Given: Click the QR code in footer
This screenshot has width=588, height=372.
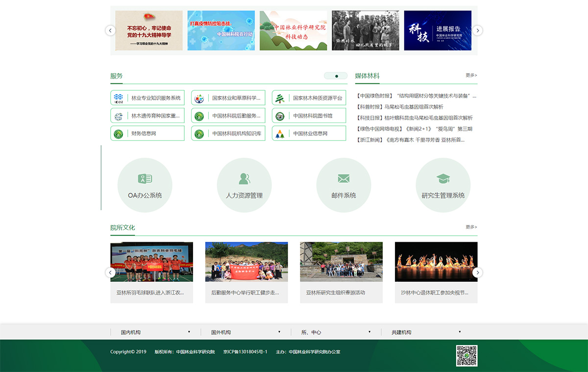Looking at the screenshot, I should [x=467, y=356].
